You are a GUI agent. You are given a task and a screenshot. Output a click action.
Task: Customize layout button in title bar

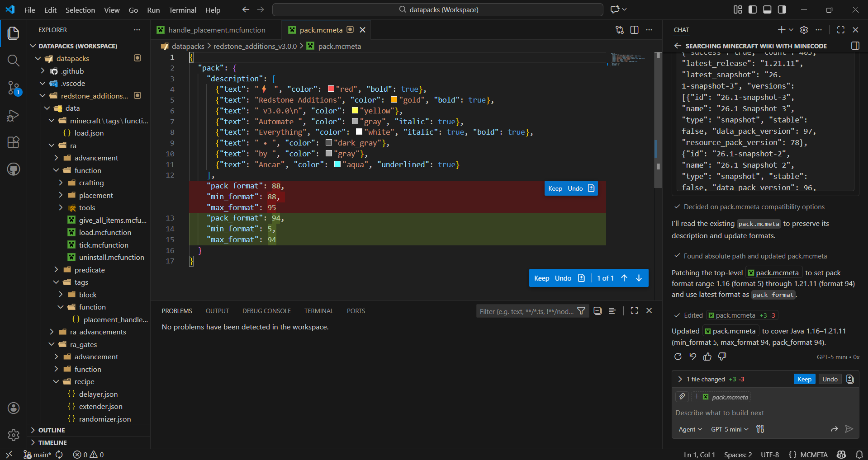(738, 9)
